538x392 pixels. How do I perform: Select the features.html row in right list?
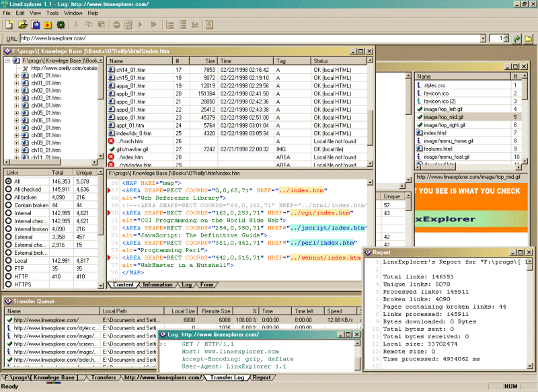[x=469, y=149]
